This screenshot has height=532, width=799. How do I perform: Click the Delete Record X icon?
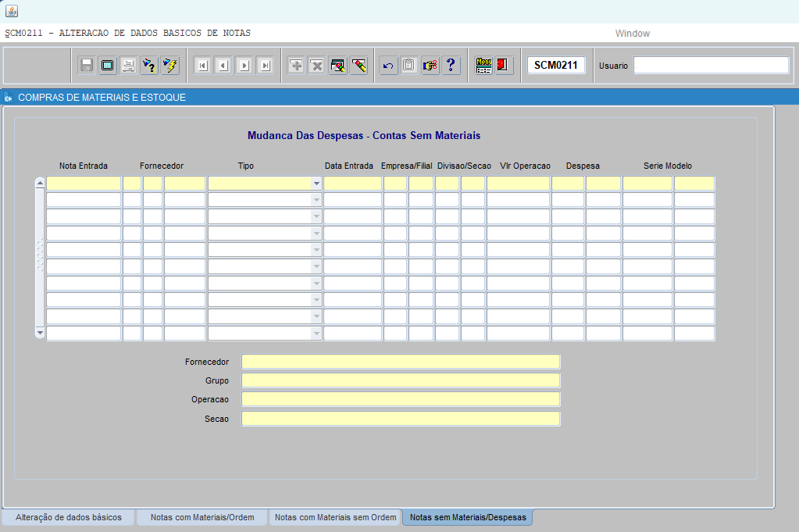[x=316, y=66]
